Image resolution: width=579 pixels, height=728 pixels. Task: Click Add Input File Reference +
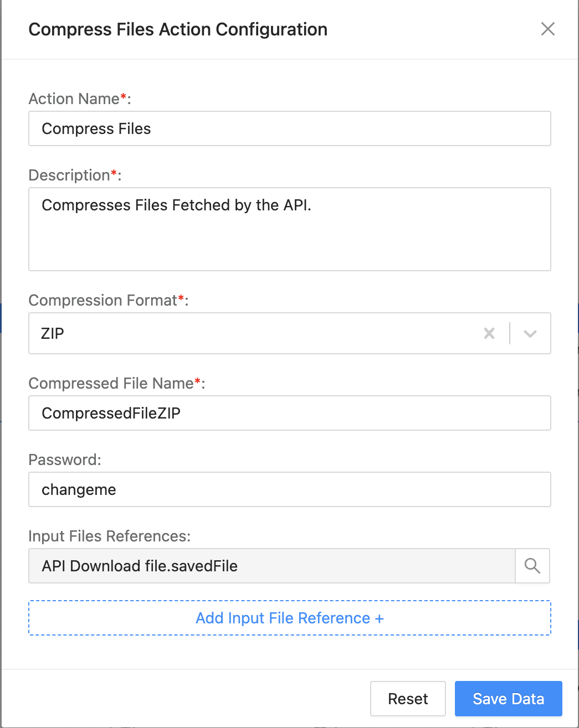(x=289, y=618)
